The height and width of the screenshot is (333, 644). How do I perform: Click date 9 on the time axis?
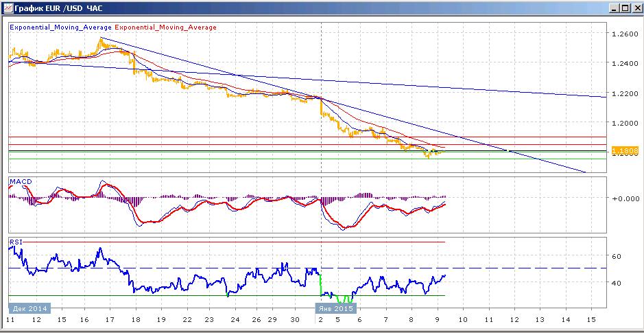[438, 320]
